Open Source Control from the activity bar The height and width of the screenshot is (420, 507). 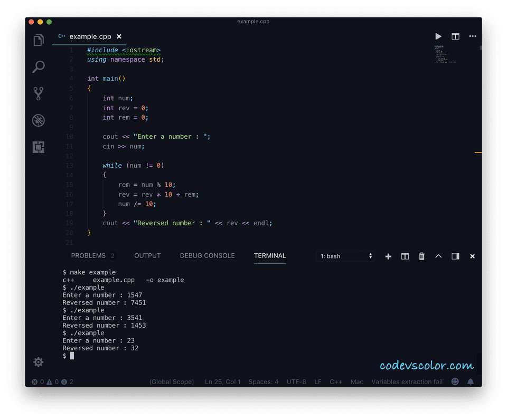click(38, 93)
